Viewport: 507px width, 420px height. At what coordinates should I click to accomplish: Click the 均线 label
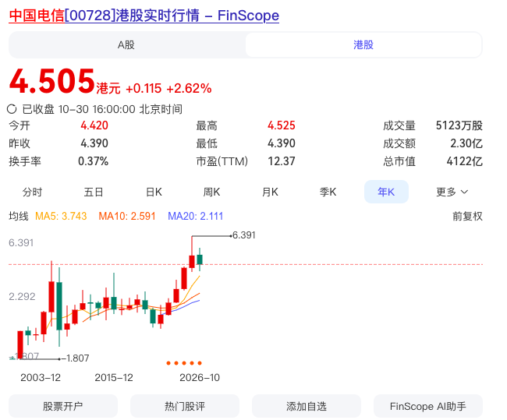(19, 216)
